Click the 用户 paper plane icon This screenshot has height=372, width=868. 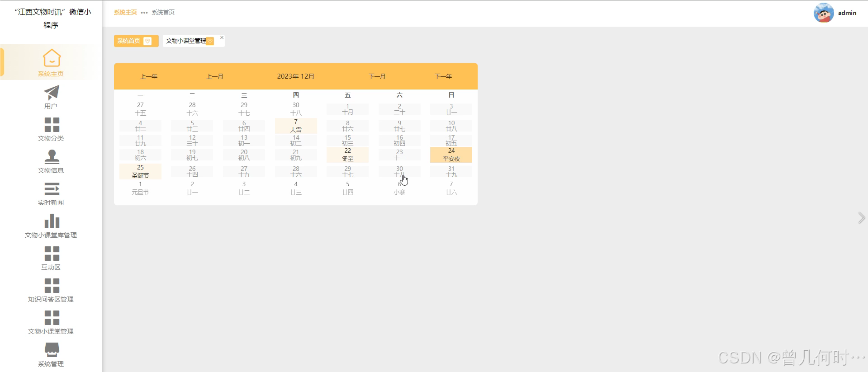click(52, 92)
